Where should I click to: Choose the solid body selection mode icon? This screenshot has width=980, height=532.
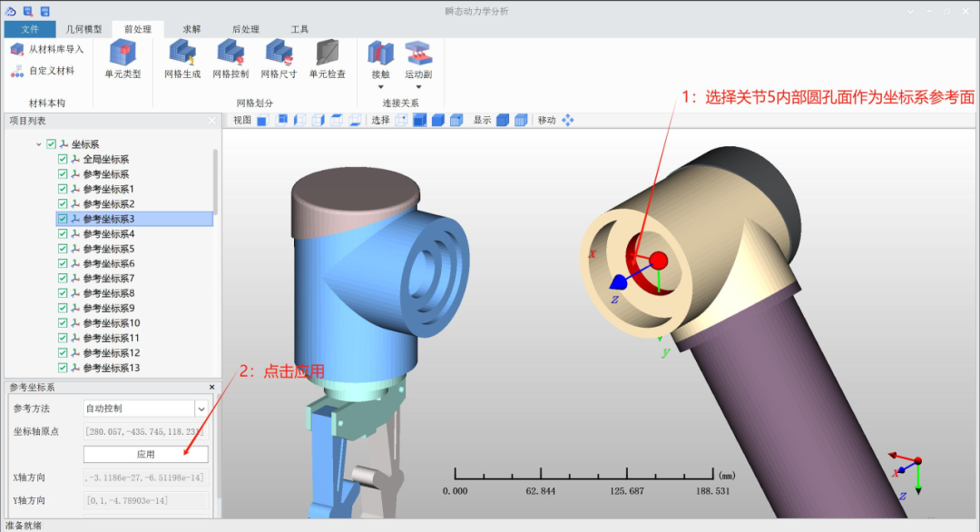[x=438, y=120]
